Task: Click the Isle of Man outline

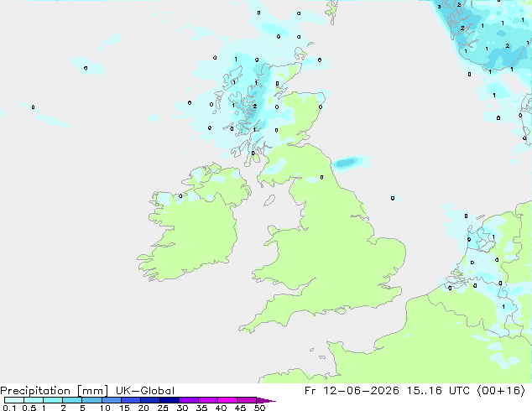Action: click(x=269, y=200)
